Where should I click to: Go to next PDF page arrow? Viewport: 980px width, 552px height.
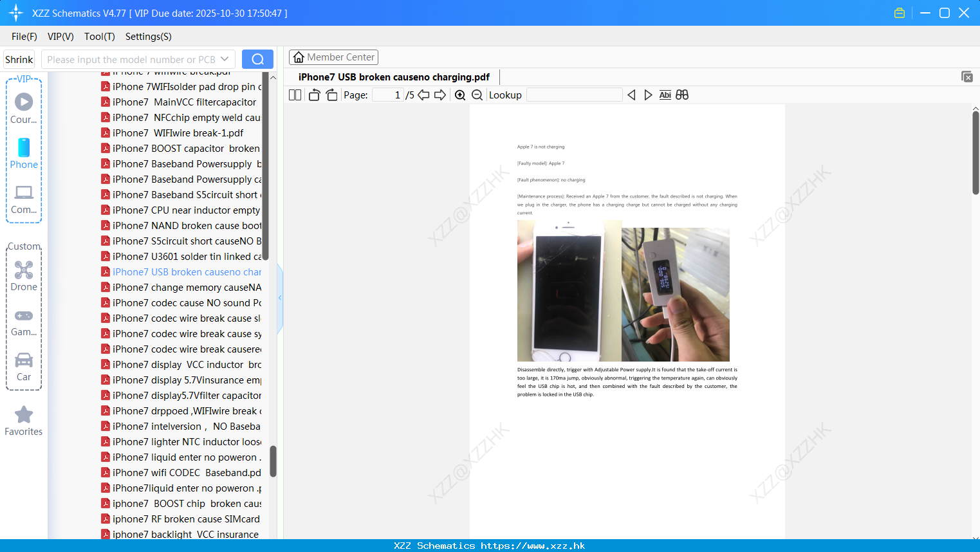(440, 95)
